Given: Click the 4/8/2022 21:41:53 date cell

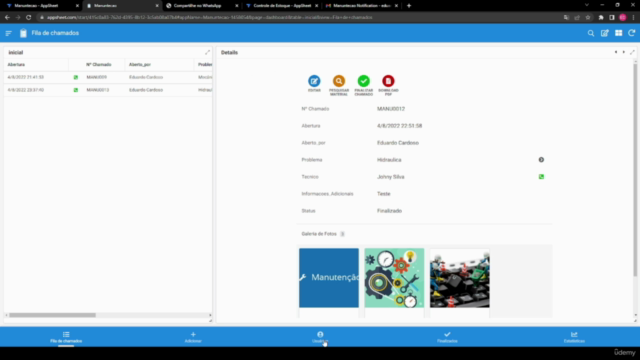Looking at the screenshot, I should tap(26, 77).
